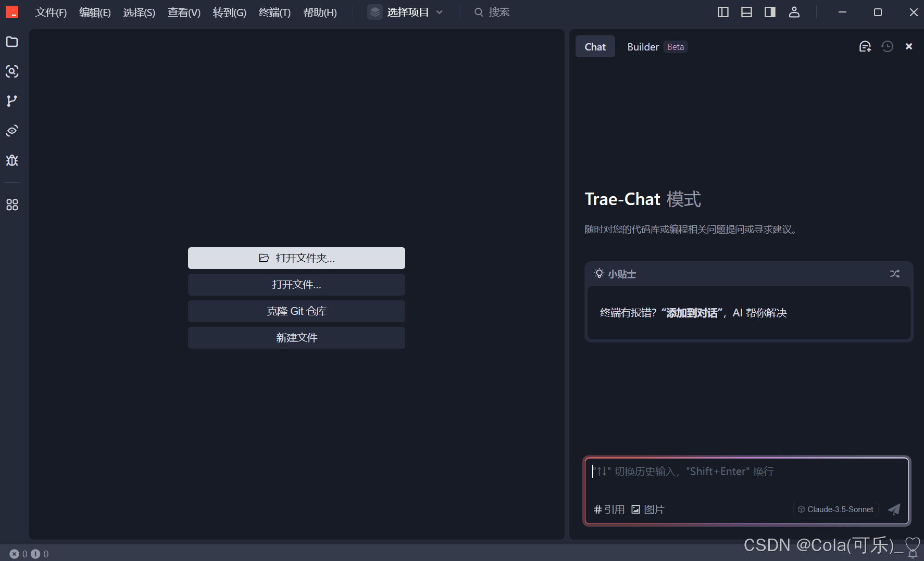
Task: Toggle the bottom panel layout
Action: tap(746, 12)
